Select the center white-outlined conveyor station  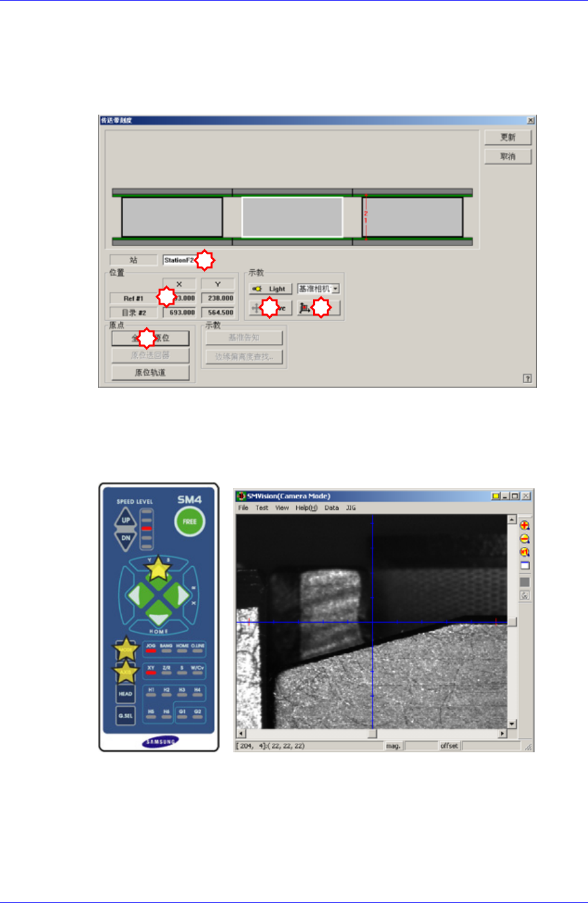tap(292, 217)
